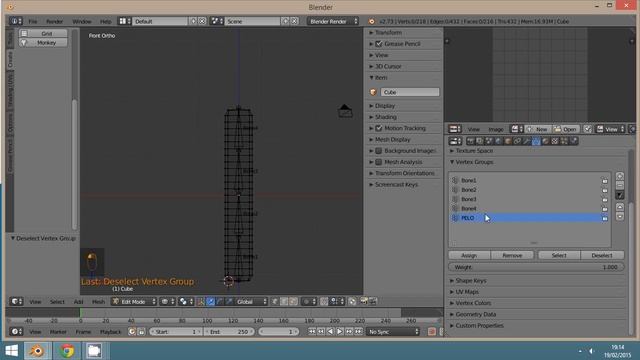This screenshot has height=360, width=640.
Task: Open the No Sync dropdown
Action: (x=393, y=332)
